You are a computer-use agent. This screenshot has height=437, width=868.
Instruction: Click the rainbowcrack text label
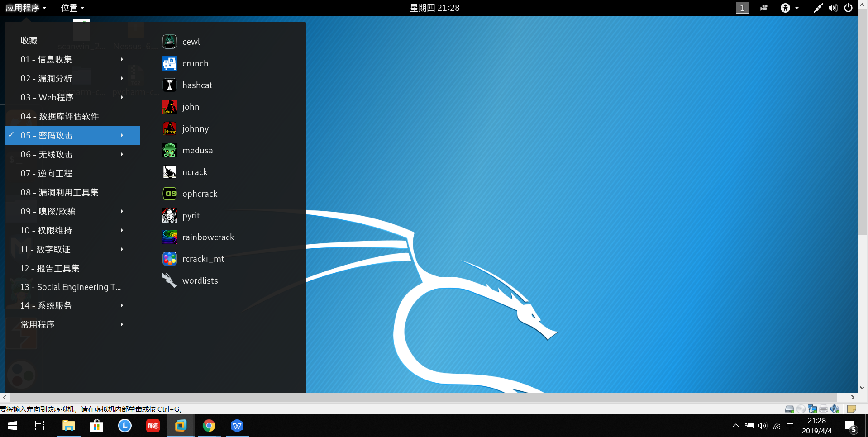click(208, 237)
